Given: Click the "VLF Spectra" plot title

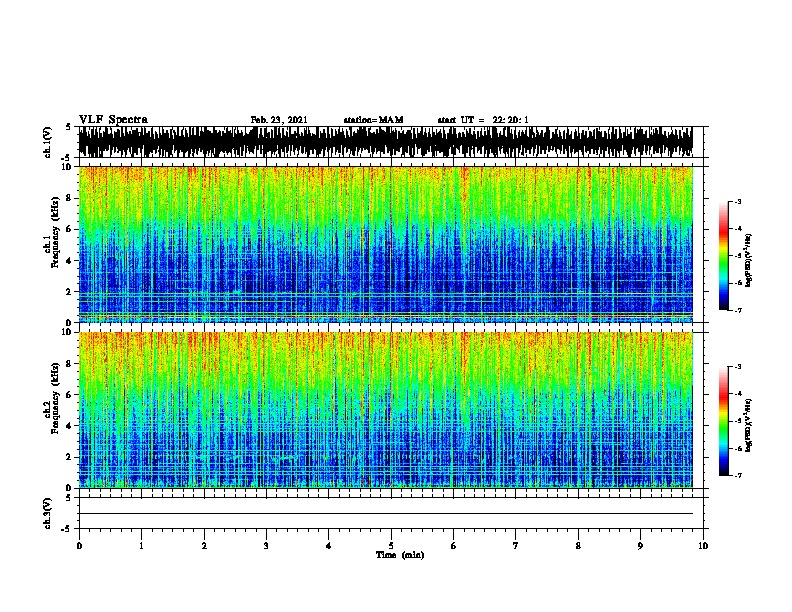Looking at the screenshot, I should [x=113, y=120].
